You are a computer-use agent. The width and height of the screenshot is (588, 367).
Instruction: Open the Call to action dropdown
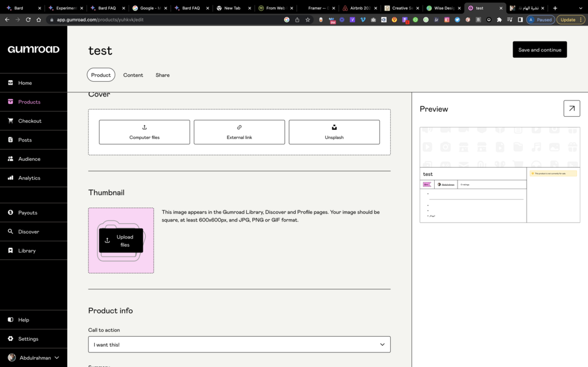(239, 345)
